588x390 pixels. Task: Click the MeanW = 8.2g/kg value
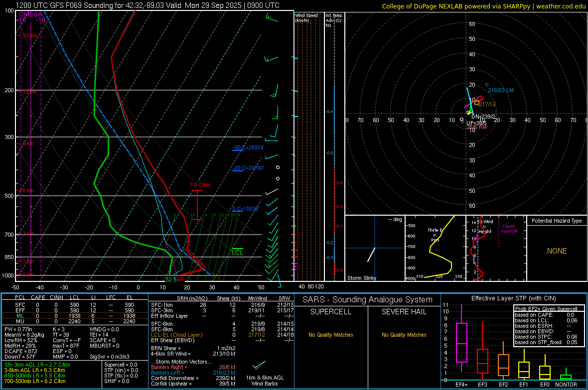click(24, 335)
